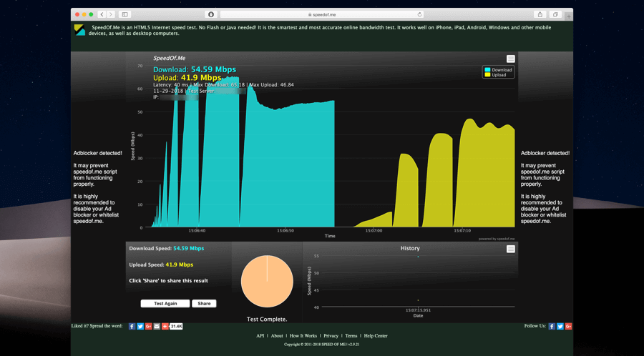The image size is (644, 356).
Task: Share on Twitter under Spread the word
Action: coord(140,327)
